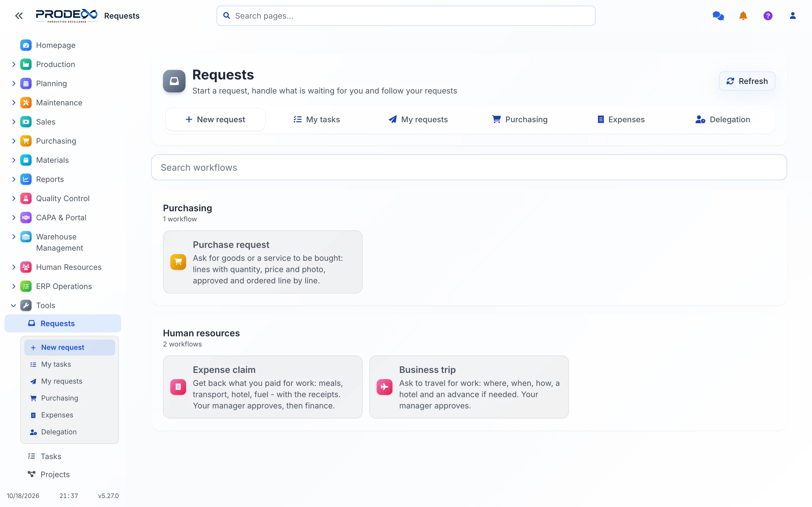Collapse the Tools section chevron
812x507 pixels.
[x=14, y=306]
